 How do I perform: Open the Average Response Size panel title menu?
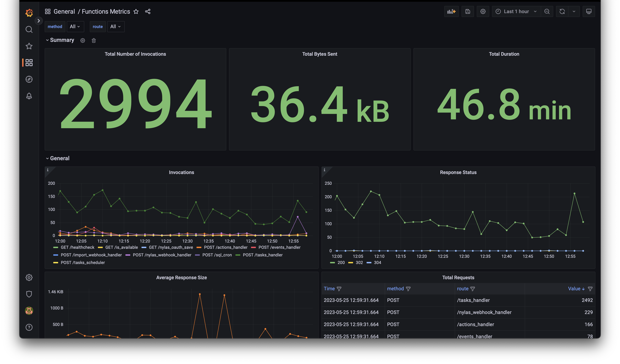(181, 277)
